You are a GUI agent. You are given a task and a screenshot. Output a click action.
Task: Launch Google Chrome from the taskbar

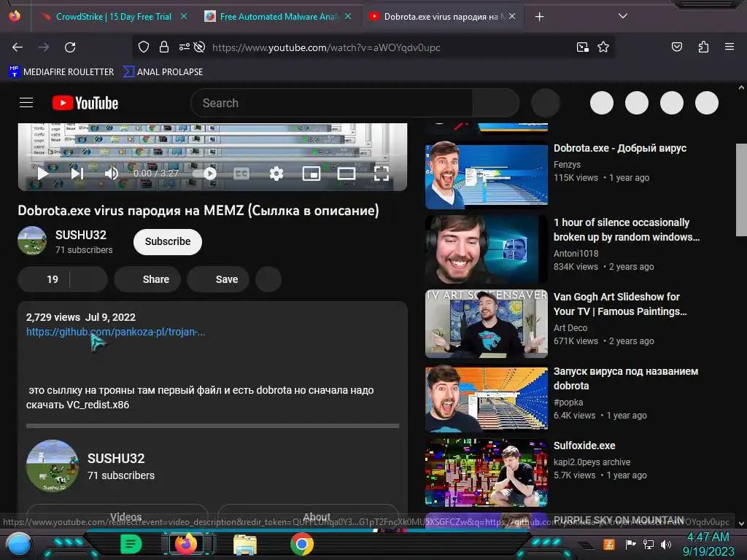pos(302,544)
